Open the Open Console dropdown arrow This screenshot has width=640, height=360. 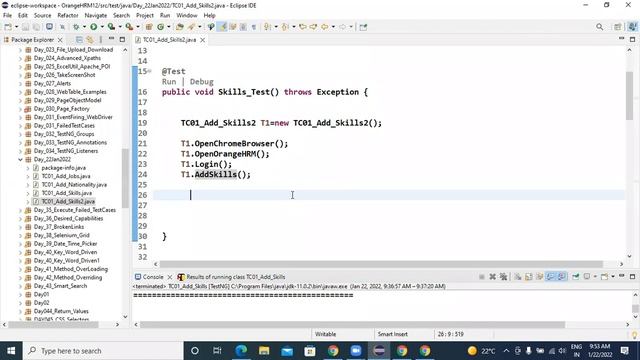613,277
